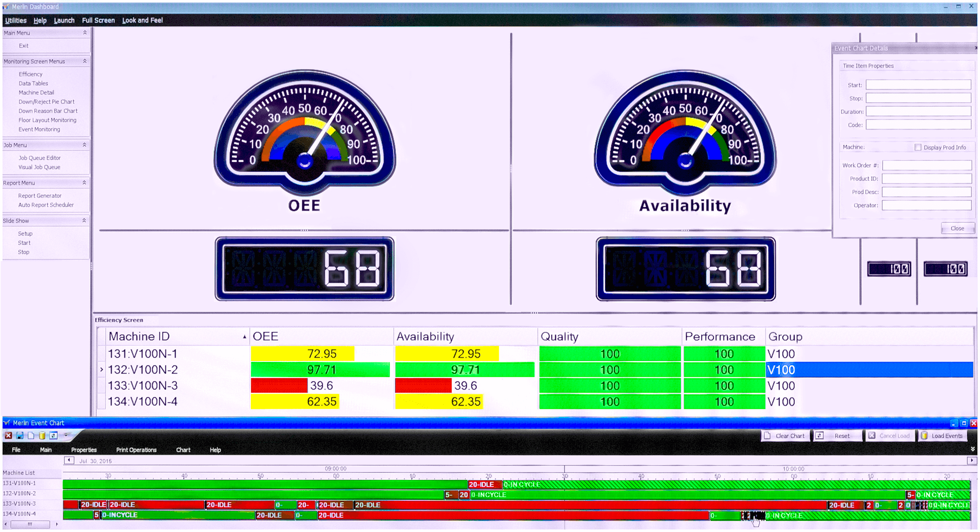Collapse the Monitoring Screen Menus section

click(85, 61)
